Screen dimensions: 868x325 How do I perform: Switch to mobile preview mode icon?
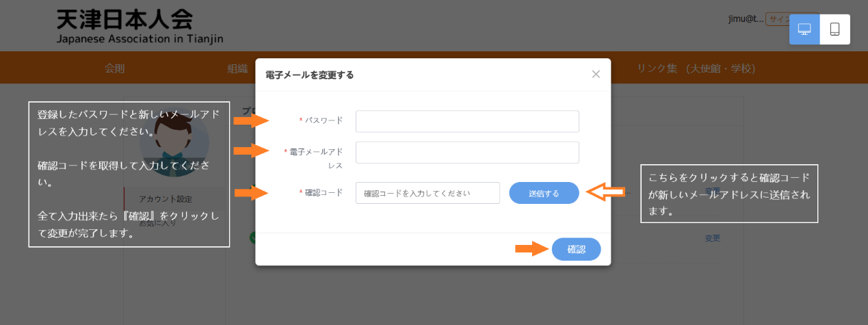(834, 29)
